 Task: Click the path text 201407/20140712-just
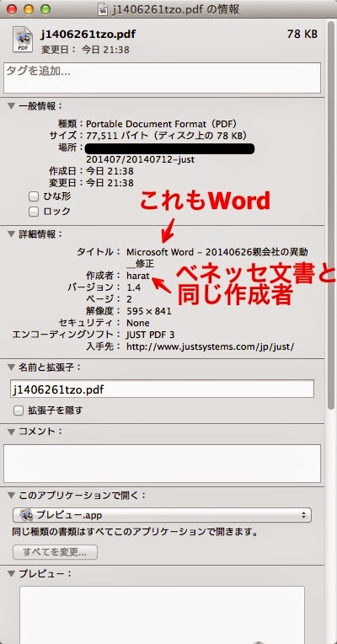pos(141,159)
